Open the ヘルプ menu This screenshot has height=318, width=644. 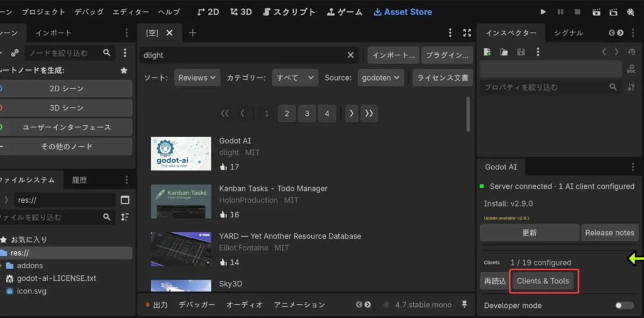[x=169, y=12]
